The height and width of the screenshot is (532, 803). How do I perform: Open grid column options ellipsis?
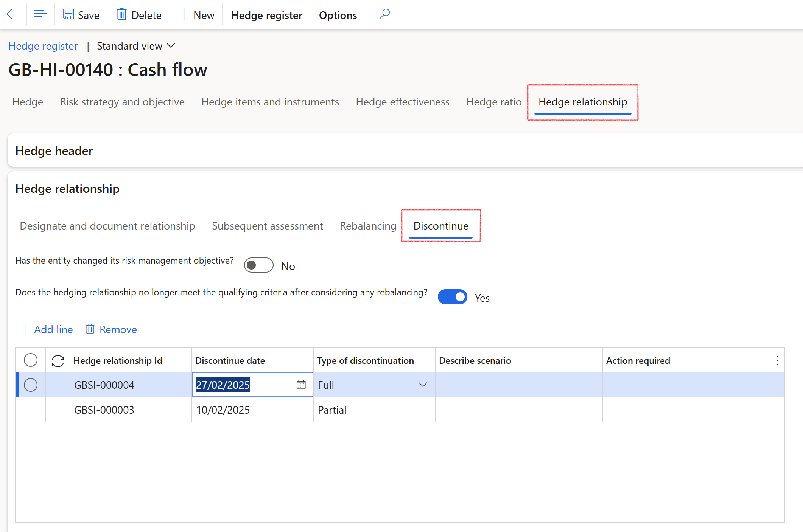pyautogui.click(x=777, y=361)
